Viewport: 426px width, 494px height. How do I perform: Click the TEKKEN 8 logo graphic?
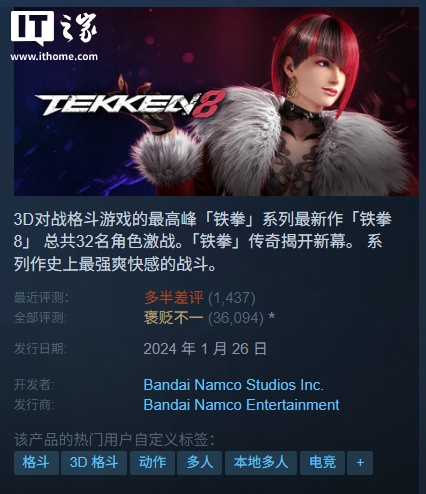pyautogui.click(x=130, y=104)
